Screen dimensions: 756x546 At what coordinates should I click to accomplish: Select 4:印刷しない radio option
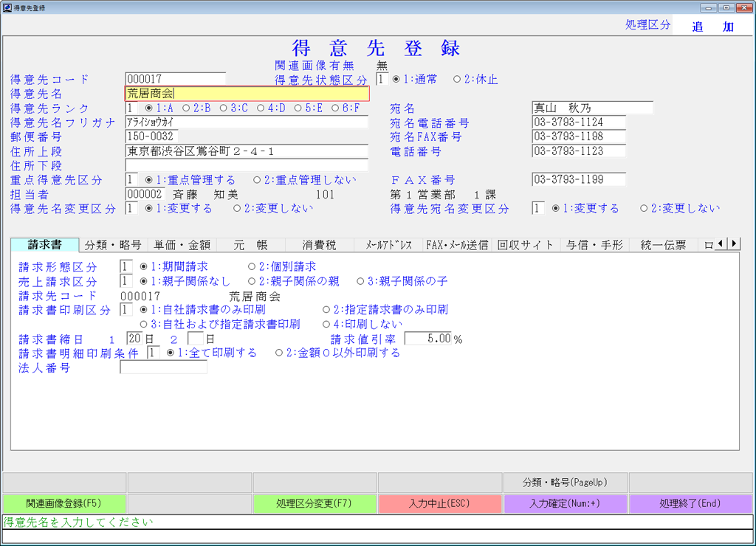[362, 324]
